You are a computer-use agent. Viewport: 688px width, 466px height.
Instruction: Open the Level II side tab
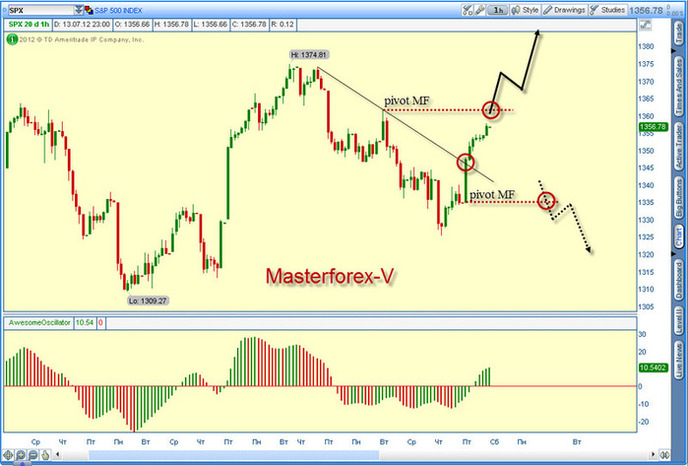coord(679,320)
